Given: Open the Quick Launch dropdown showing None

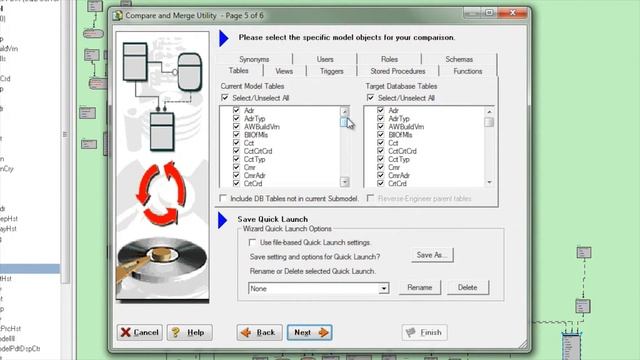Looking at the screenshot, I should point(383,289).
